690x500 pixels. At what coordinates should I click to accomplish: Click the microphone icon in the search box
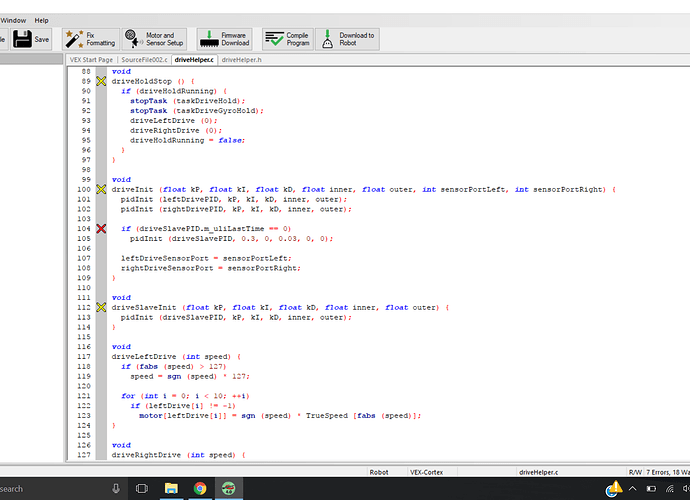[116, 489]
